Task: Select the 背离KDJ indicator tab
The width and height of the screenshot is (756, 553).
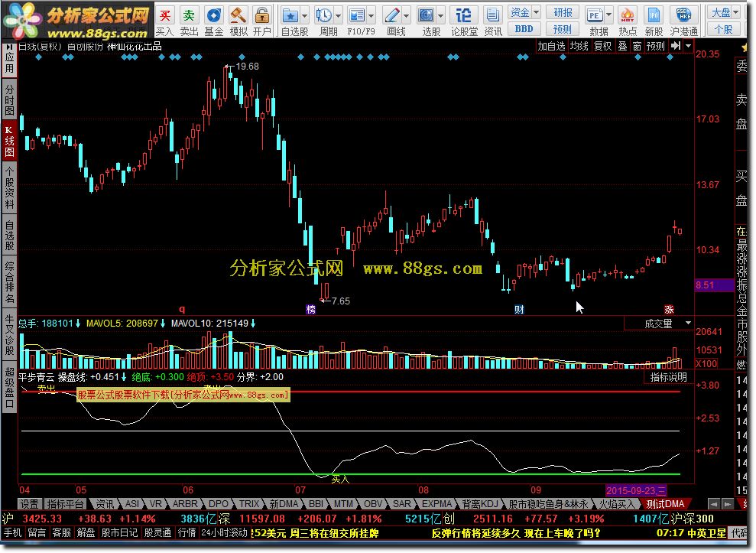Action: pos(480,504)
